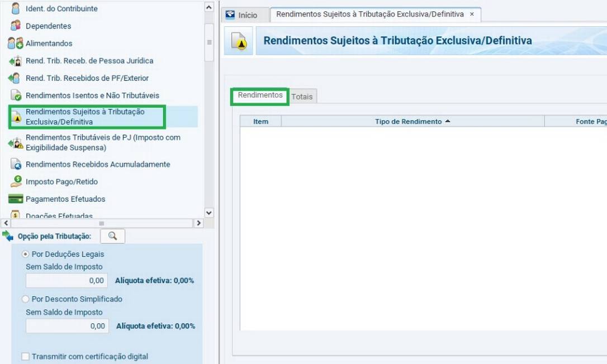Close the Rendimentos Sujeitos à Tributação tab
Viewport: 607px width, 364px height.
[472, 15]
